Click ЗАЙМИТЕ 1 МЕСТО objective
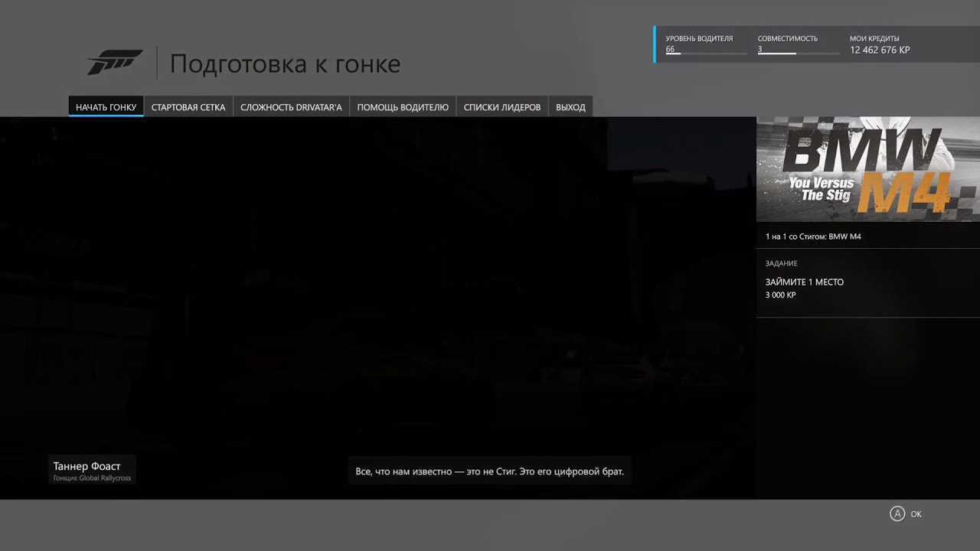 (805, 282)
